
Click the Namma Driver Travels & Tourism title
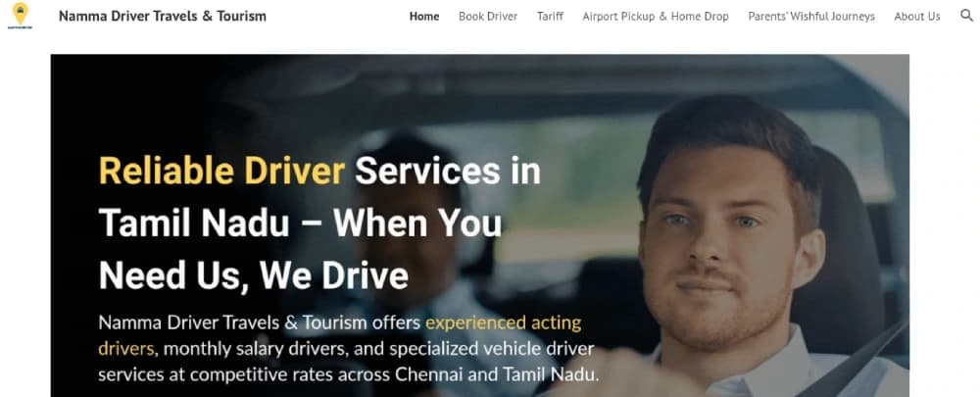[x=163, y=17]
